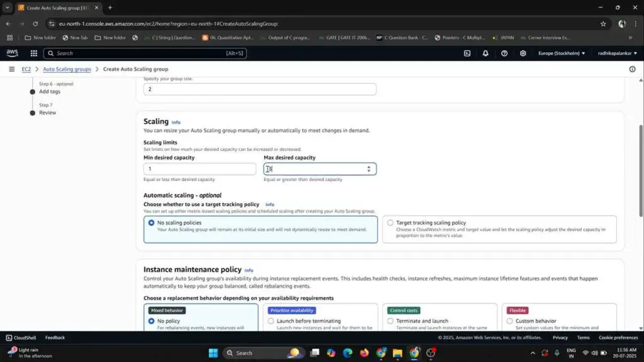Click the Min desired capacity field

(x=199, y=168)
